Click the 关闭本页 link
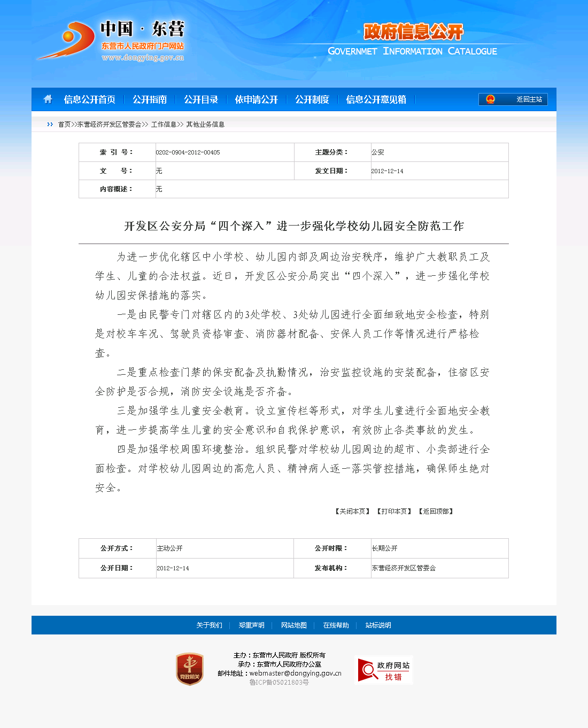The image size is (588, 728). pyautogui.click(x=352, y=512)
